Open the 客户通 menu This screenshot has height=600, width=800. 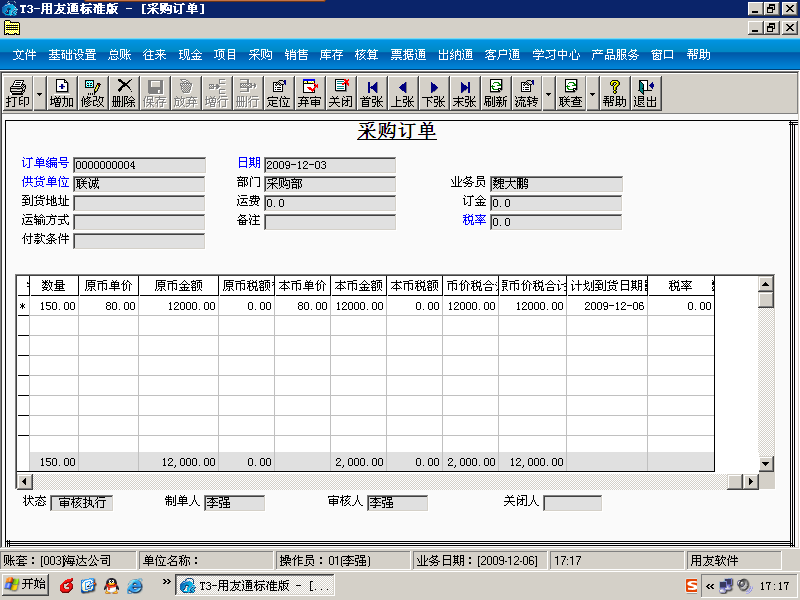tap(503, 55)
